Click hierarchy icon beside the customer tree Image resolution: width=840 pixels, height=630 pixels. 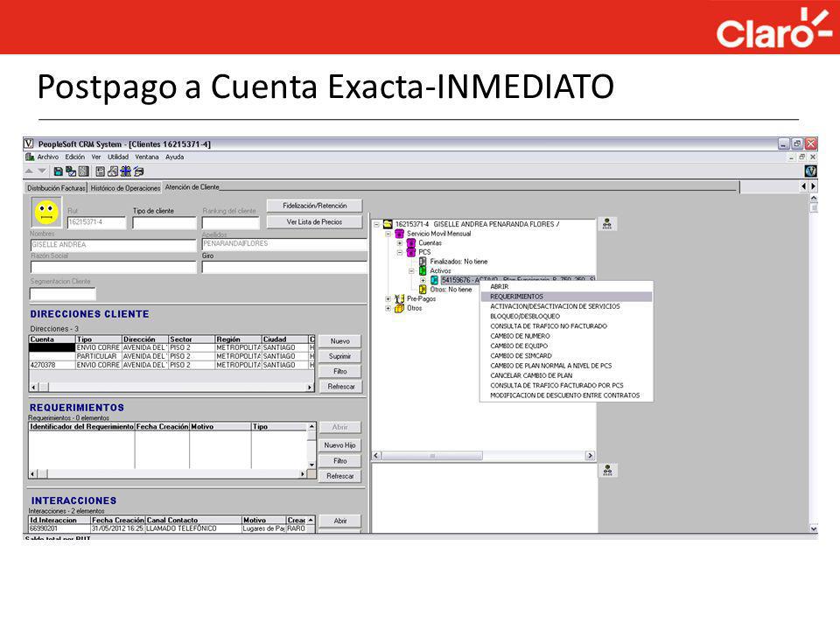[x=607, y=224]
